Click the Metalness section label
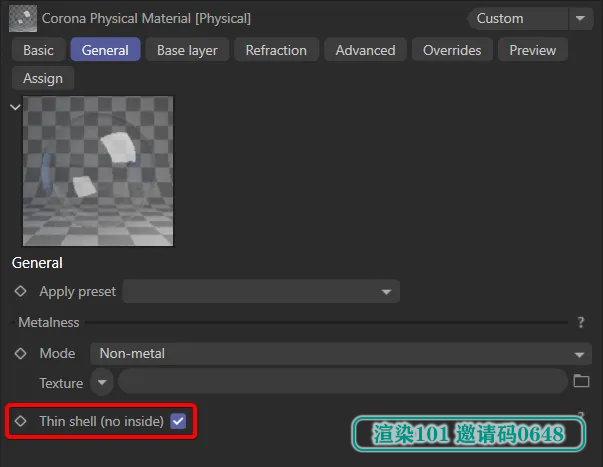The width and height of the screenshot is (603, 467). click(49, 322)
